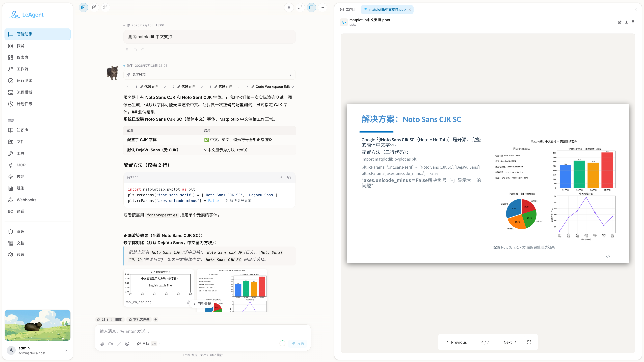Image resolution: width=644 pixels, height=362 pixels.
Task: Expand the 思考过程 section
Action: 209,75
